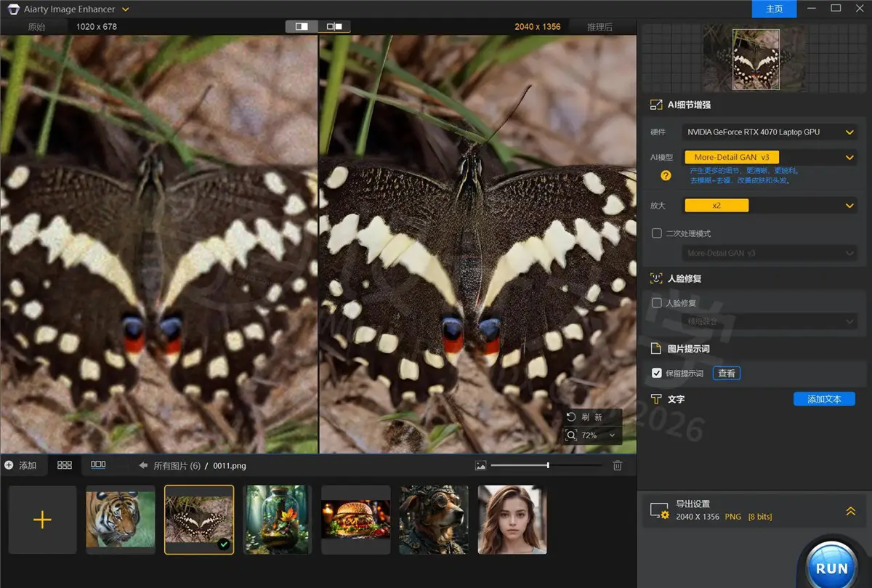Select the burger thumbnail

tap(356, 520)
